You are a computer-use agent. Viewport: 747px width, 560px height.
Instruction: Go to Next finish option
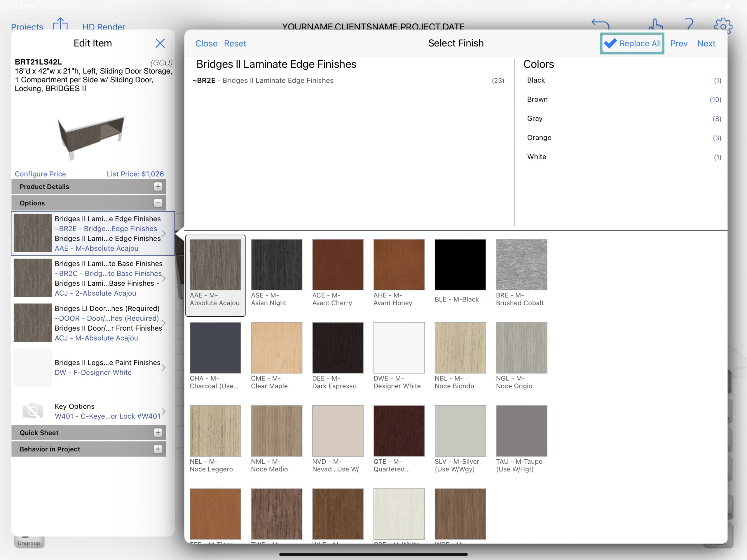[706, 43]
